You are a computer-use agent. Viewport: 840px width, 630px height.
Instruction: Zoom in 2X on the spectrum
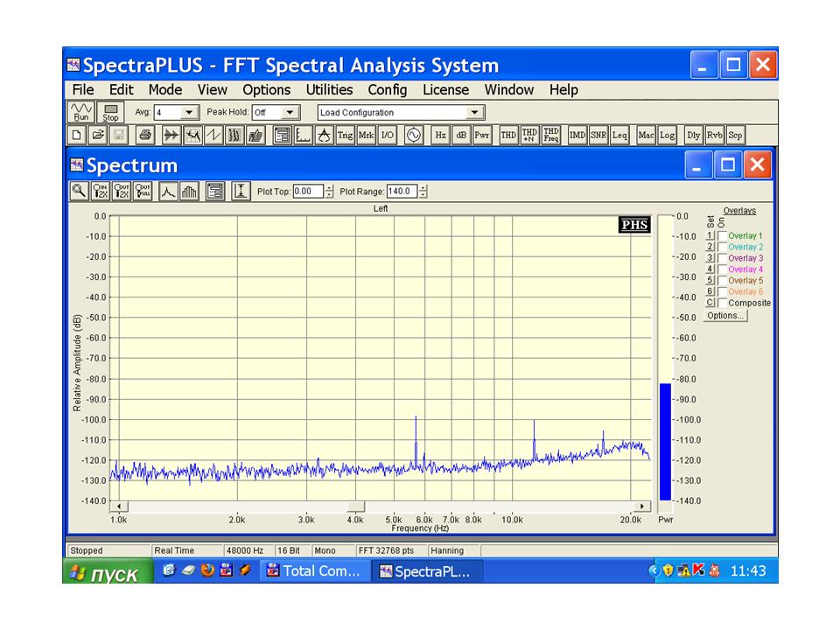pyautogui.click(x=101, y=192)
